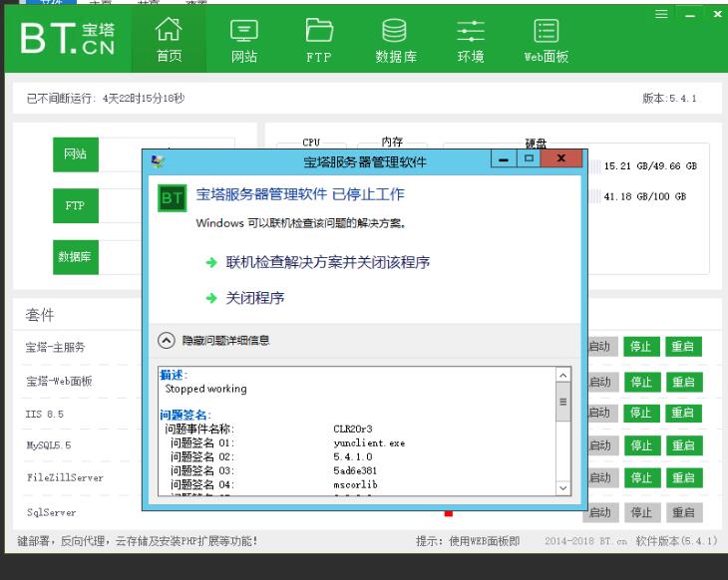Click the 41.18 GB/100 GB disk usage
This screenshot has height=580, width=728.
pos(645,196)
